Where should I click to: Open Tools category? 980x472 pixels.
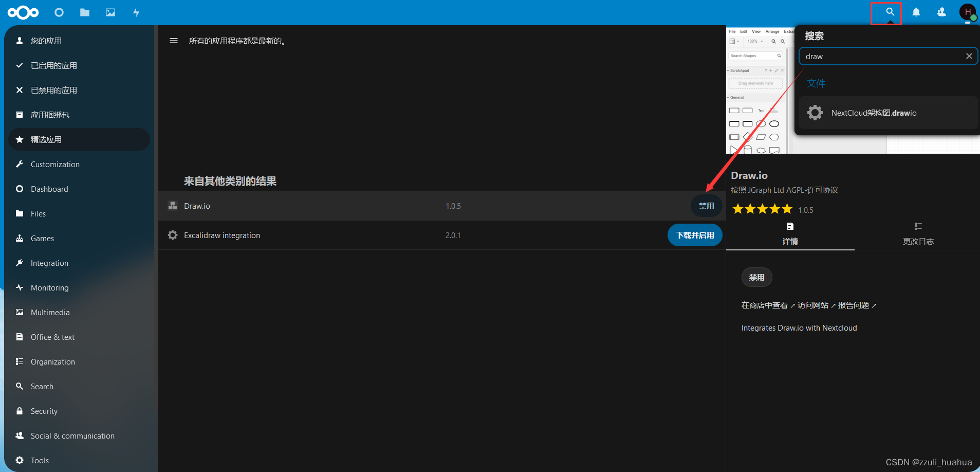[x=79, y=460]
